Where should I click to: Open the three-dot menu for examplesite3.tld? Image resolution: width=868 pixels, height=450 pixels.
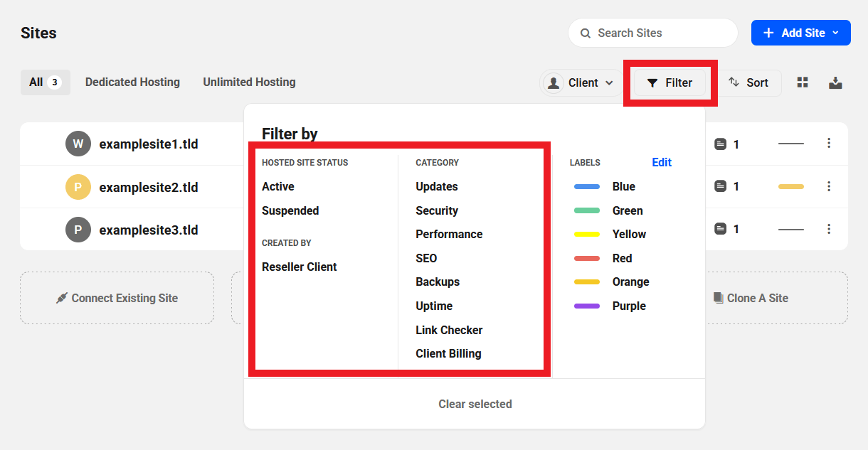[x=829, y=229]
